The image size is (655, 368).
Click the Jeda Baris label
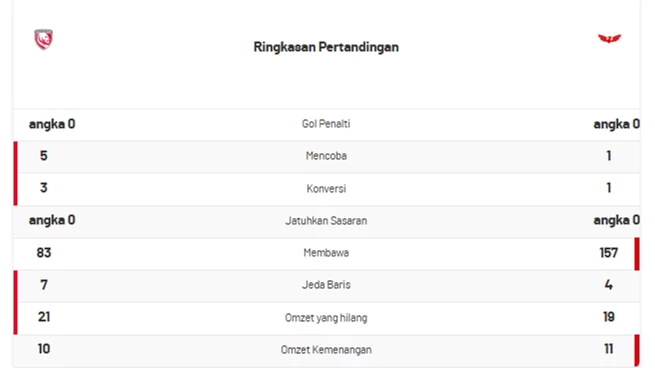pos(326,285)
